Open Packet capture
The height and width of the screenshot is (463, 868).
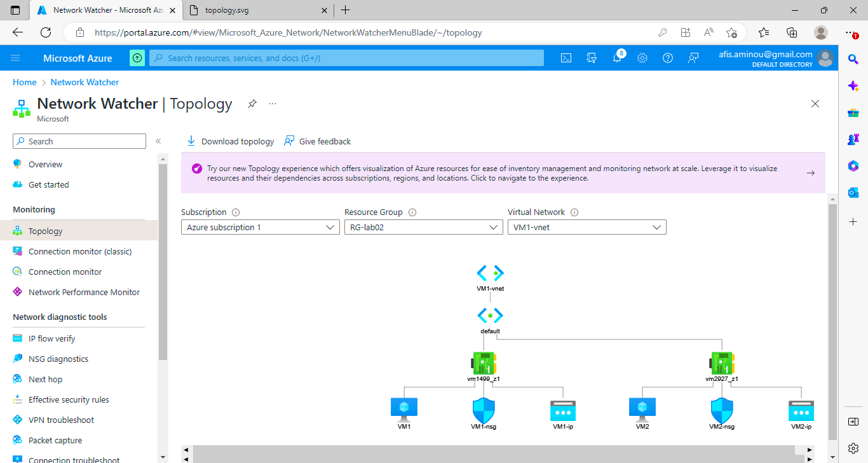(x=55, y=440)
